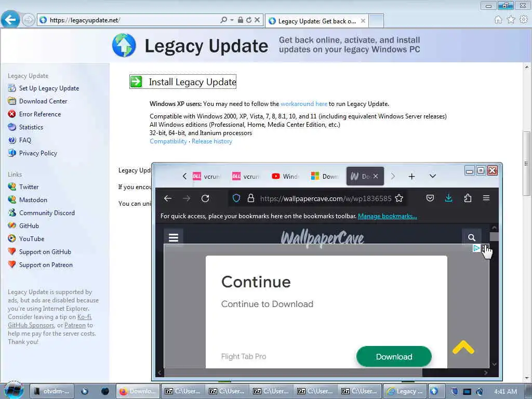Image resolution: width=532 pixels, height=399 pixels.
Task: Open WallpaperCave search magnifier
Action: pos(471,237)
